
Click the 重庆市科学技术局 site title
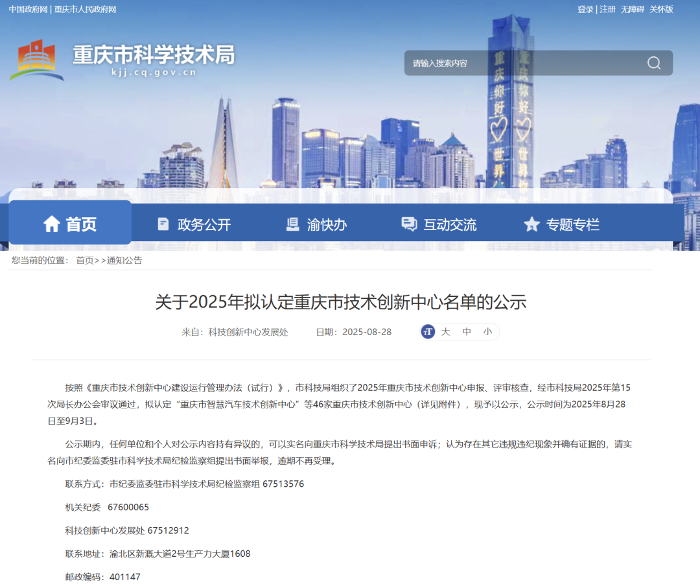[x=154, y=54]
